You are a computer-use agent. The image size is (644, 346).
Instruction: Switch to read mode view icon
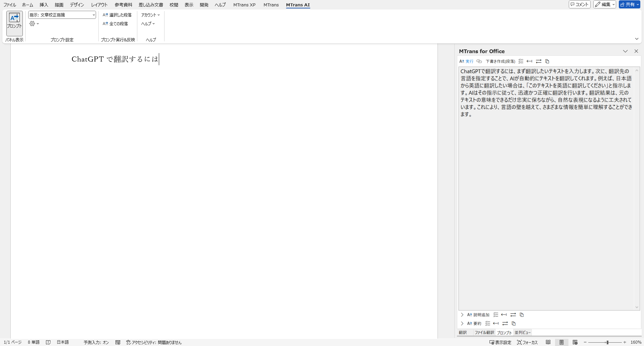pyautogui.click(x=548, y=342)
